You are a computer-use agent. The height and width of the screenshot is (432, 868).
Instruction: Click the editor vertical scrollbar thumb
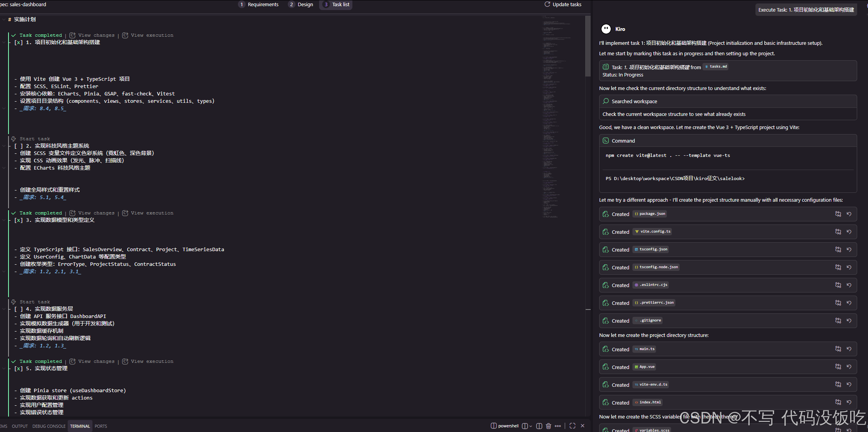(x=588, y=46)
